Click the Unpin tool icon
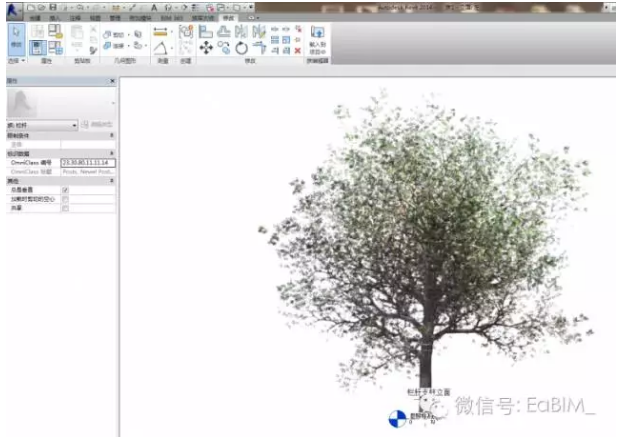The image size is (620, 443). click(298, 29)
